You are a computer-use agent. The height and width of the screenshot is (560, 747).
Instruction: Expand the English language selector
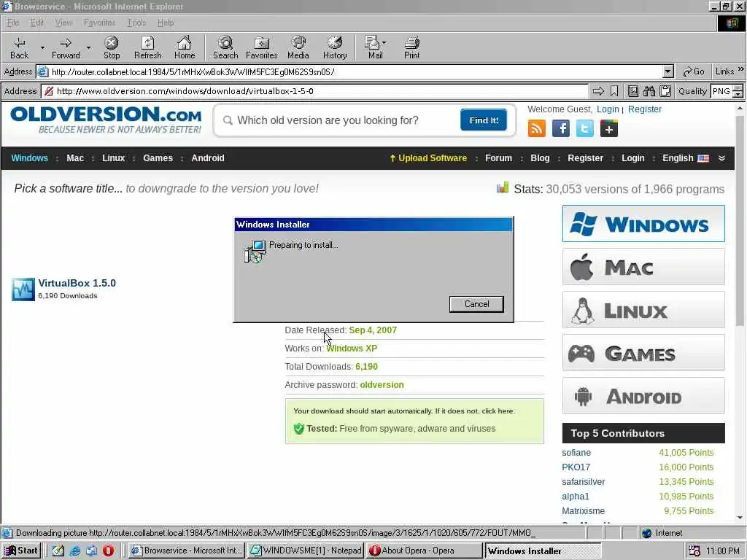[686, 158]
